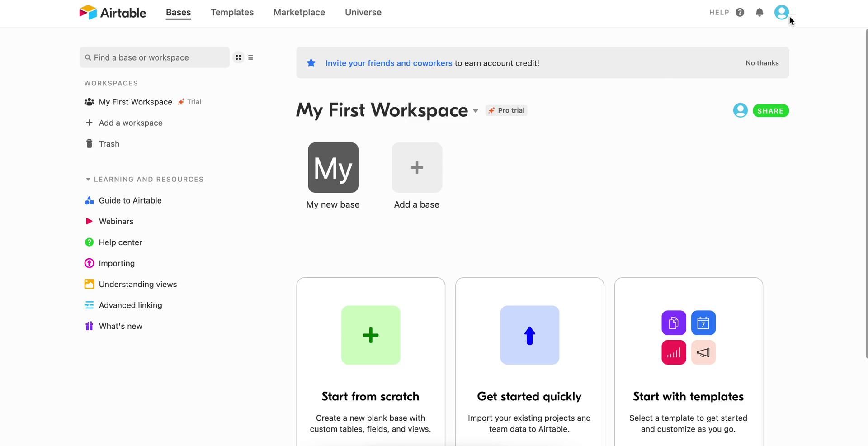Click the Help center green icon
The image size is (868, 446).
click(x=89, y=242)
